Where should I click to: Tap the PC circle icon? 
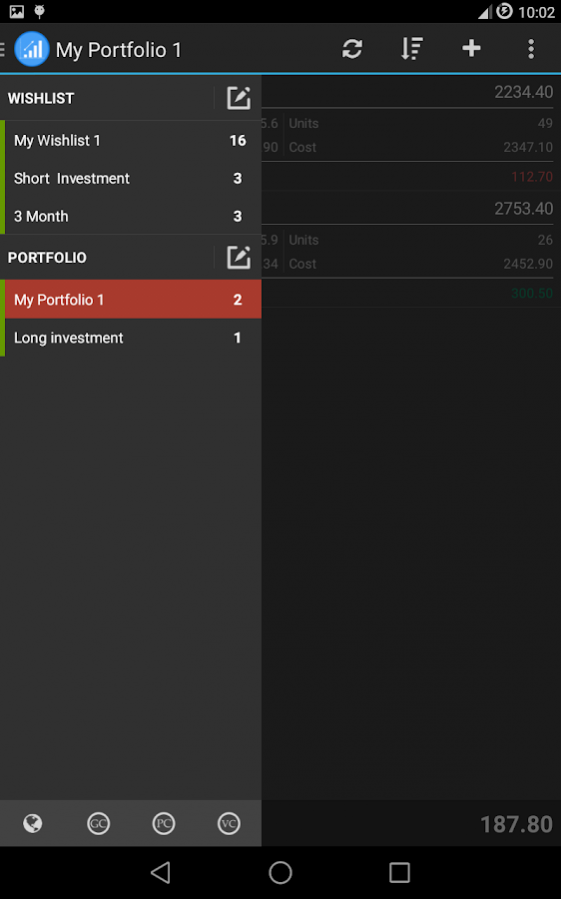(x=163, y=823)
